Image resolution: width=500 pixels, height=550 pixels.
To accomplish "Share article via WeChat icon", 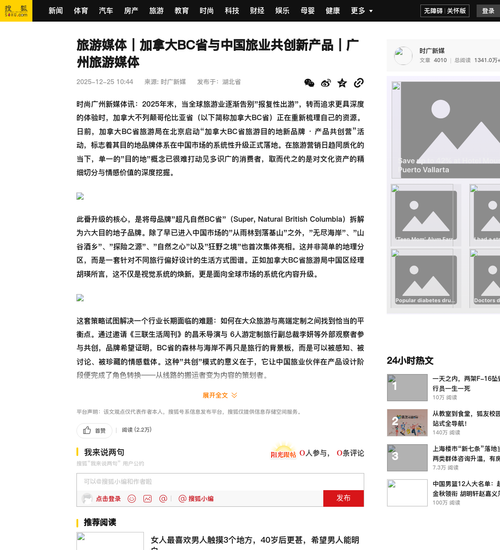I will [x=309, y=83].
